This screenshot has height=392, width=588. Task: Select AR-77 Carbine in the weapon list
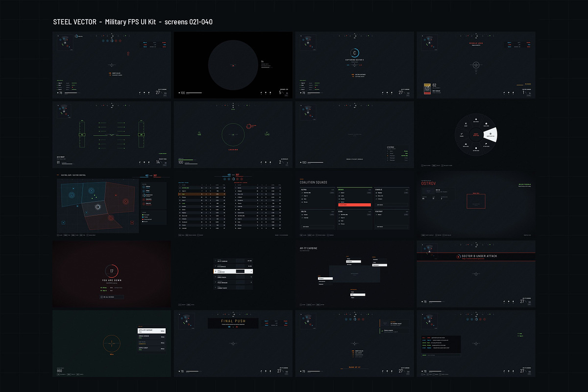(234, 261)
